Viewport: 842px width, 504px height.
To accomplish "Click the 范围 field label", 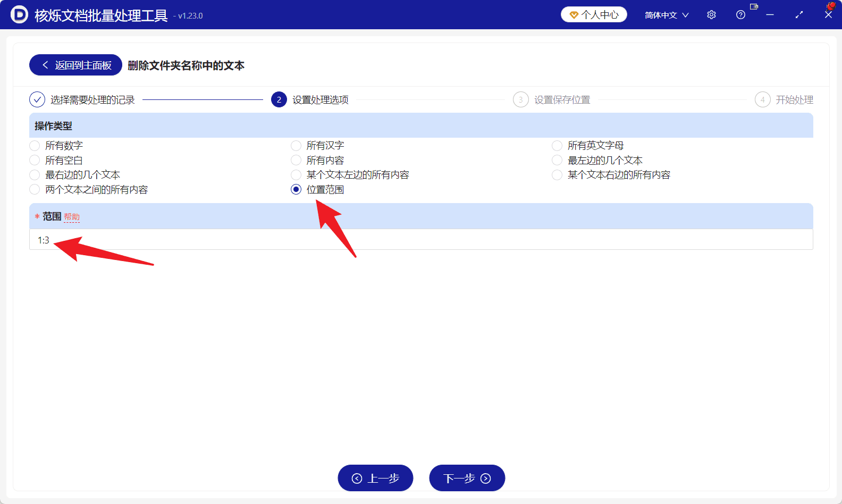I will pos(52,216).
